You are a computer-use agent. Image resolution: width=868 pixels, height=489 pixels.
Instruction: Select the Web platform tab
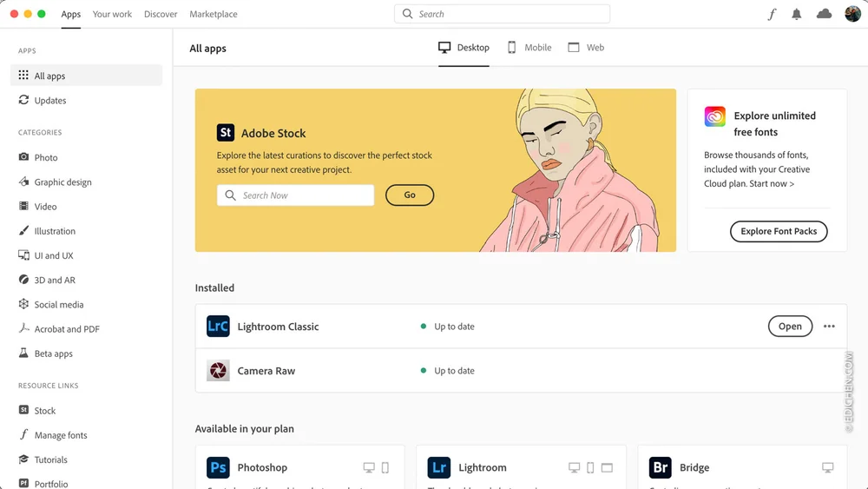click(586, 48)
